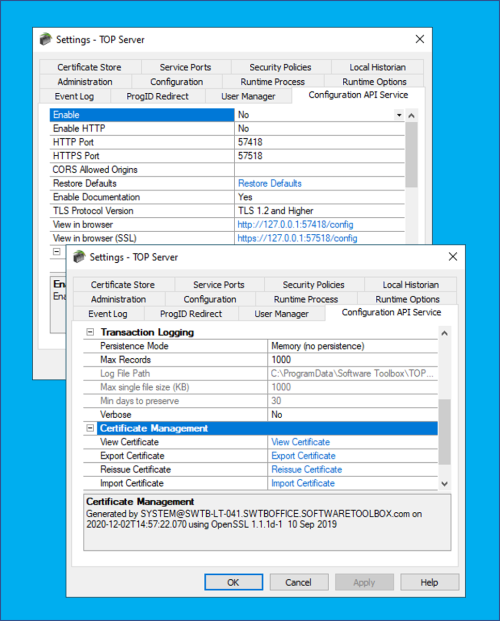500x621 pixels.
Task: Go to Administration tab in front window
Action: click(118, 299)
